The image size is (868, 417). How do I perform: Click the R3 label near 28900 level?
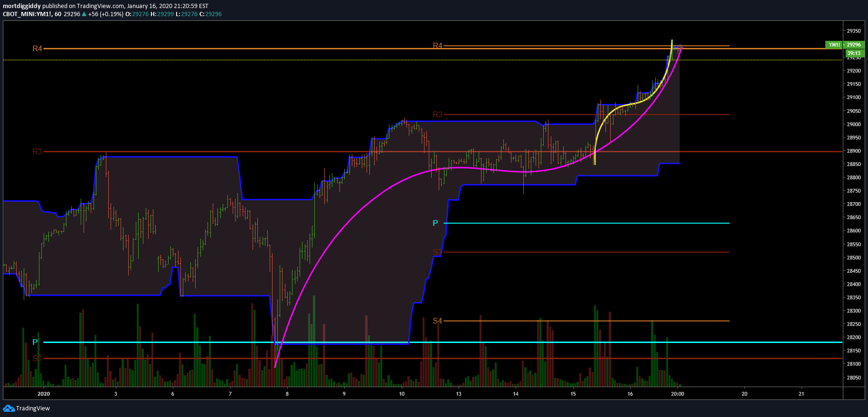tap(37, 152)
